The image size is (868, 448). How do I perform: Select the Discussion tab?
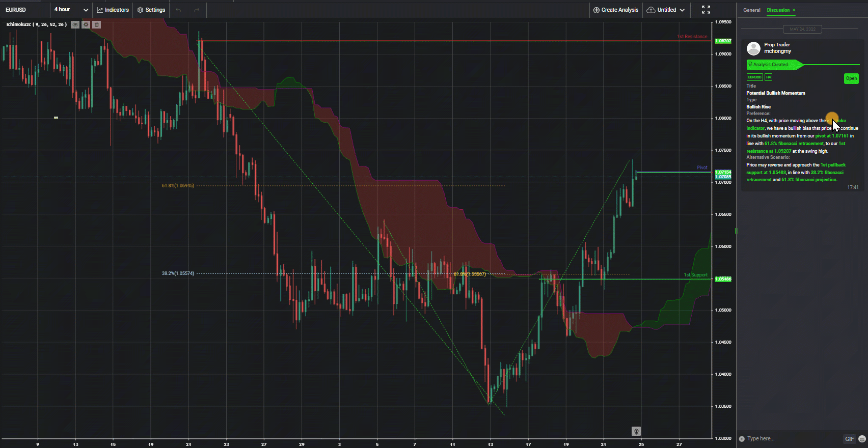(x=778, y=10)
